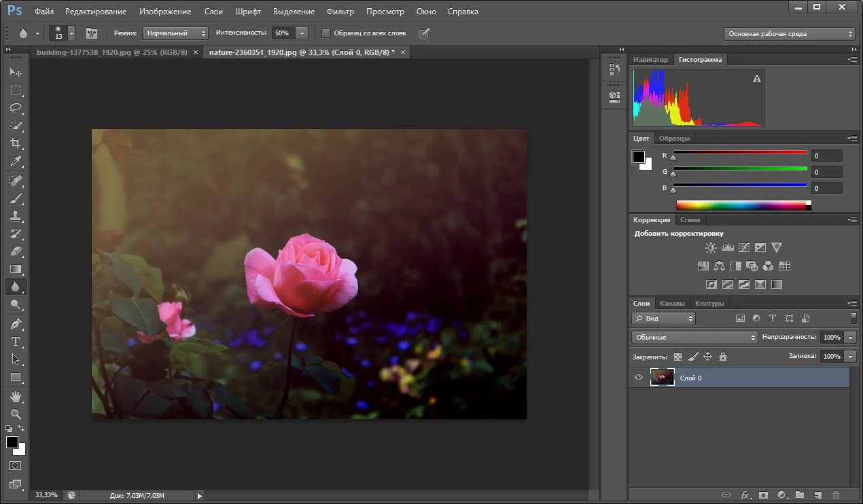Toggle pixel layer filter
863x504 pixels.
click(740, 318)
